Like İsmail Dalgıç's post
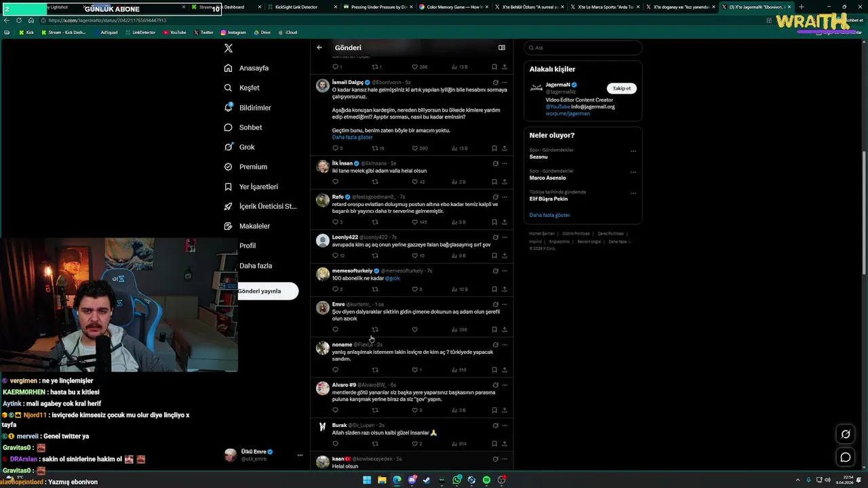Viewport: 868px width, 488px height. point(415,148)
